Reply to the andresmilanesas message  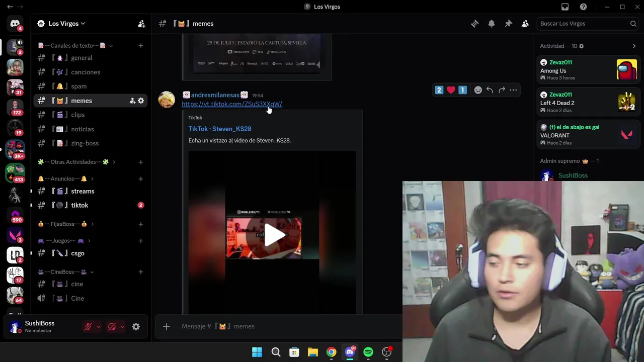tap(490, 90)
